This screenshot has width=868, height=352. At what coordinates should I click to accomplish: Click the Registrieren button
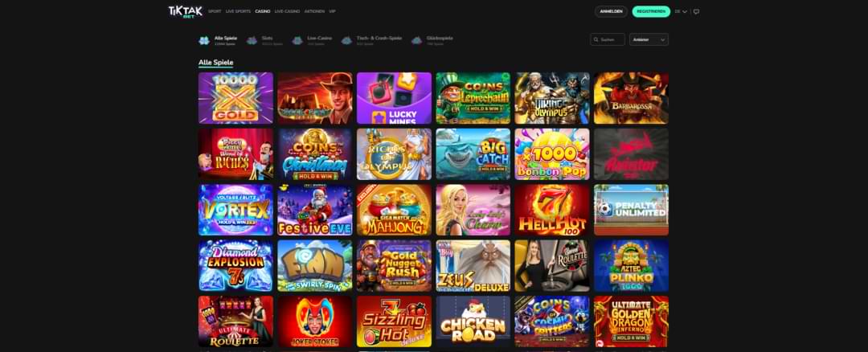click(x=651, y=11)
